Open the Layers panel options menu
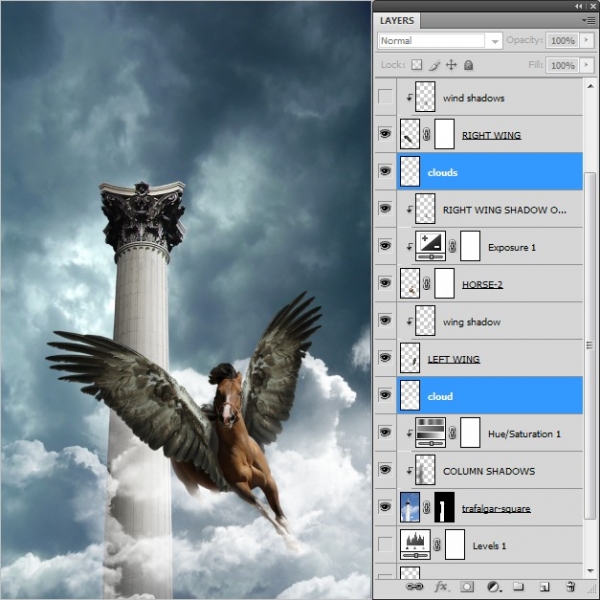 click(x=589, y=20)
